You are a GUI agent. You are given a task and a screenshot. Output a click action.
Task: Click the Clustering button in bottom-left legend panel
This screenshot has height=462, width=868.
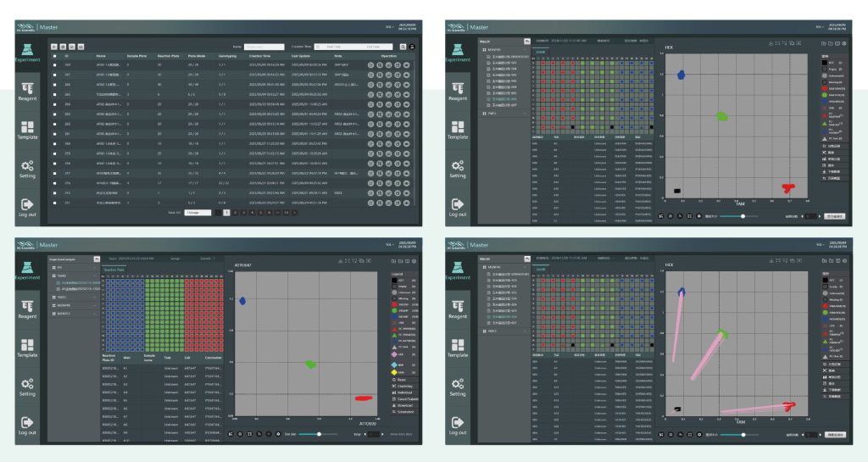(404, 387)
